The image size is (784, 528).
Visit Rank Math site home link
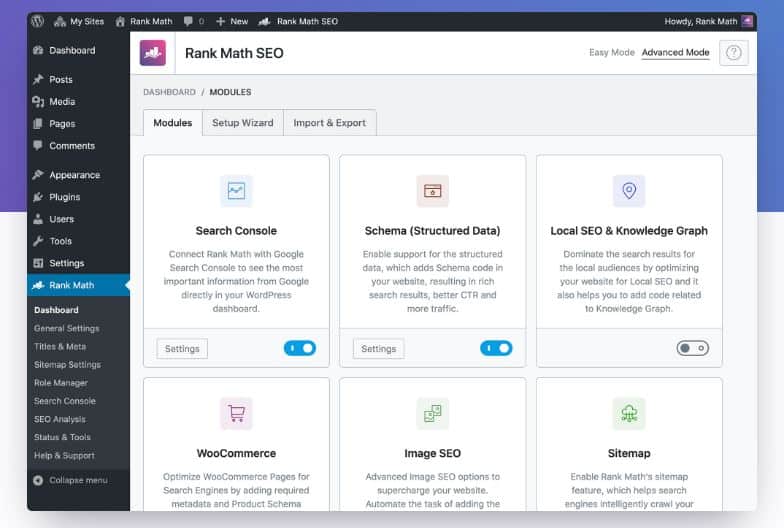click(144, 22)
